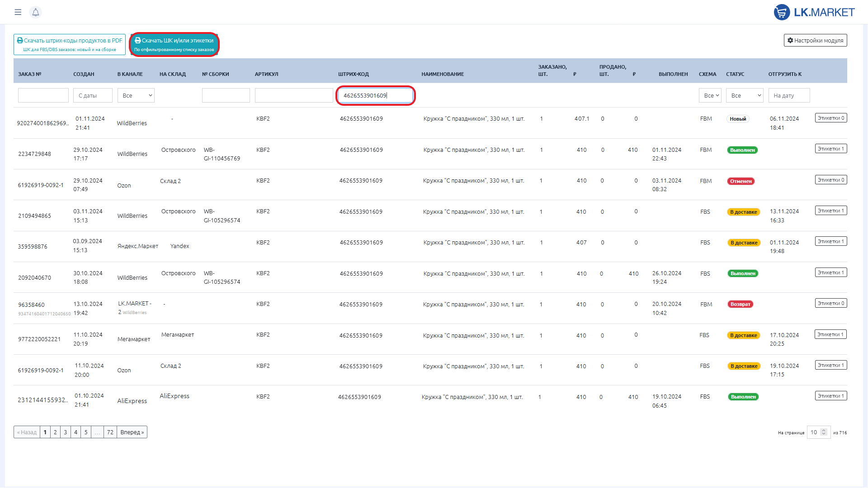Focus the '№ сборки' filter field
The width and height of the screenshot is (868, 488).
(x=226, y=95)
